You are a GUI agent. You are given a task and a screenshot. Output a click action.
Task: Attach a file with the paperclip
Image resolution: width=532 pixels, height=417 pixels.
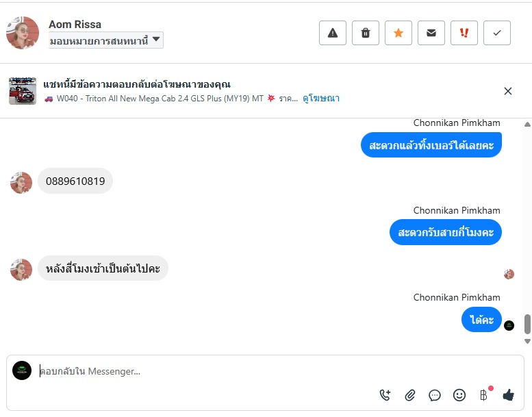tap(410, 395)
